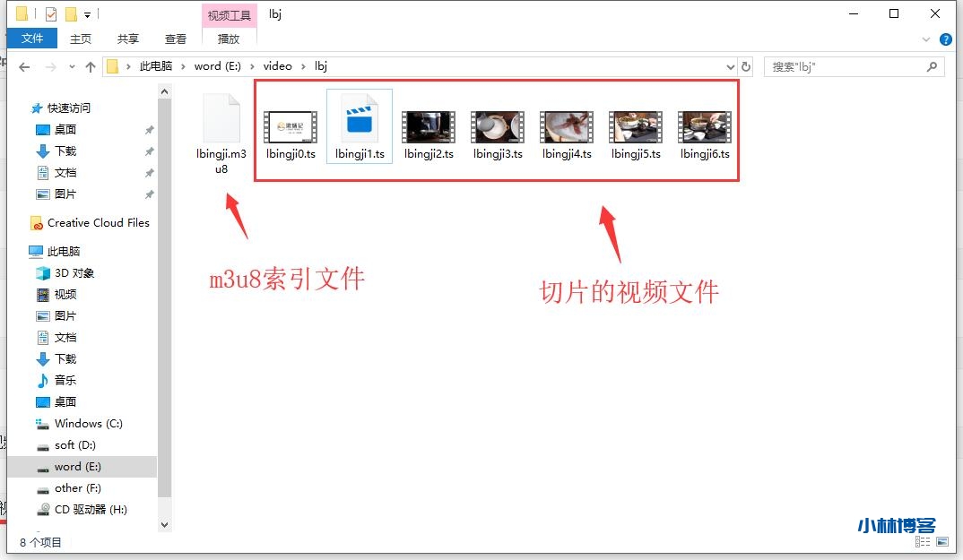The height and width of the screenshot is (560, 963).
Task: Click the Back navigation arrow
Action: [x=25, y=67]
